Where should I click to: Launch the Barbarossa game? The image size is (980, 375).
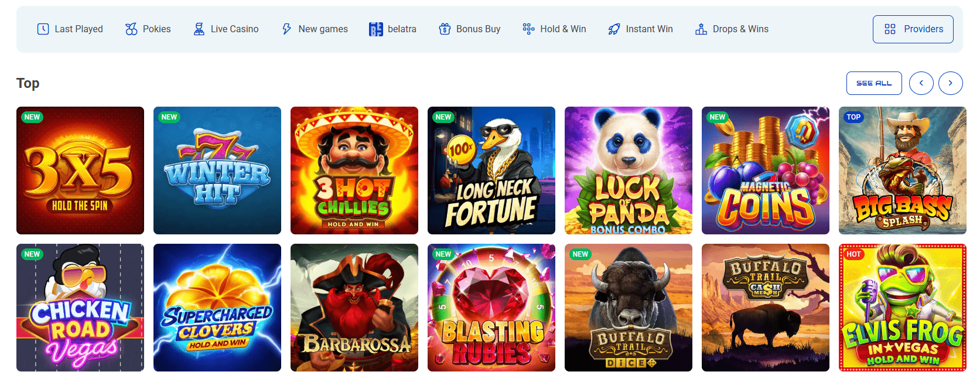[354, 308]
